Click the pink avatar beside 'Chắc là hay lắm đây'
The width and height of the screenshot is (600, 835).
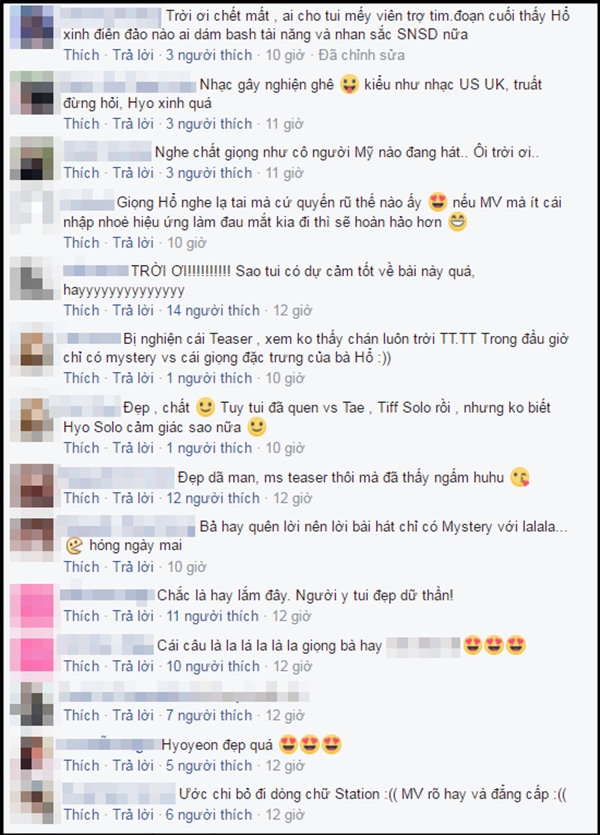(32, 606)
